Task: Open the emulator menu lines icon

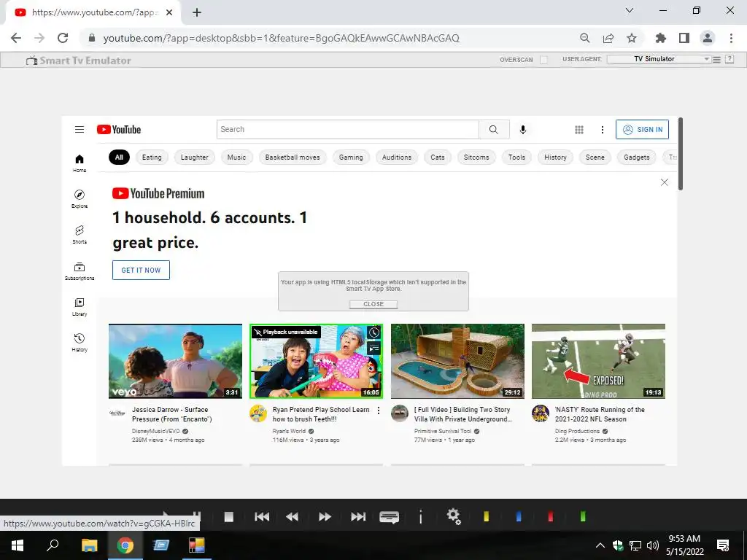Action: click(716, 60)
